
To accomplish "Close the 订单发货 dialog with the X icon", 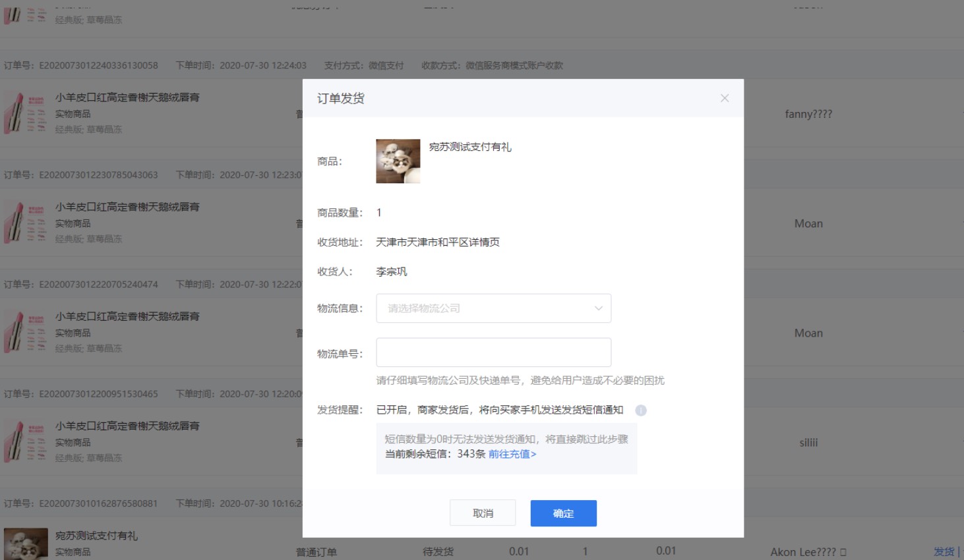I will (724, 98).
